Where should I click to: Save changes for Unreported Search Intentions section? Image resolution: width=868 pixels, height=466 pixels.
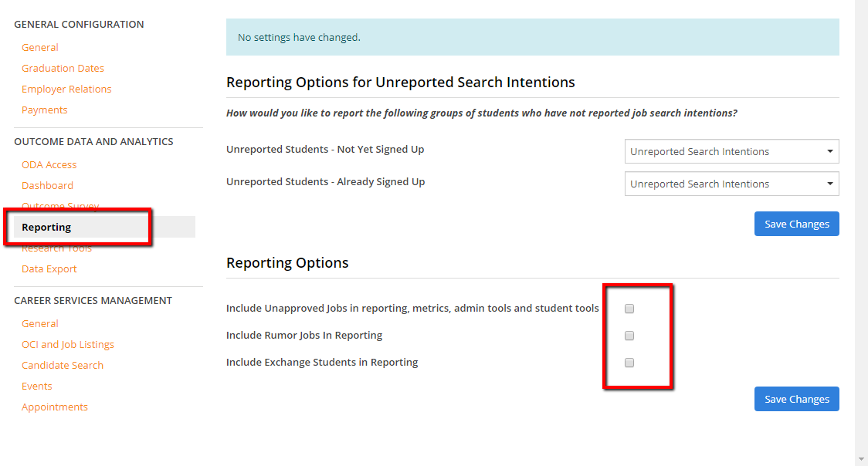tap(796, 225)
